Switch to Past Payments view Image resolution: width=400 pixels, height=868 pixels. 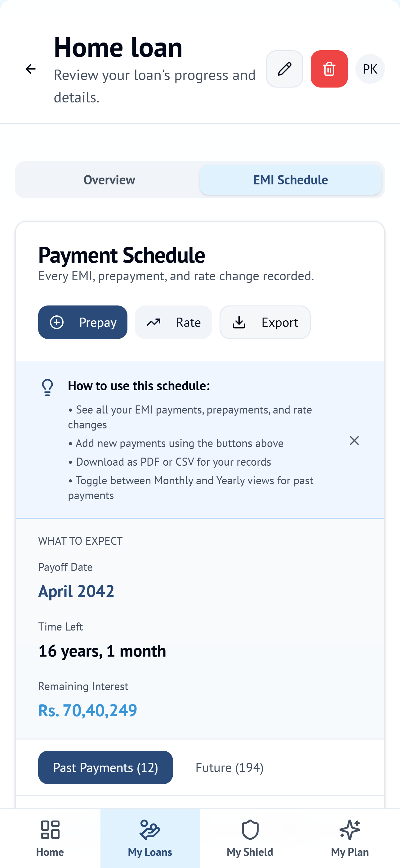coord(105,767)
